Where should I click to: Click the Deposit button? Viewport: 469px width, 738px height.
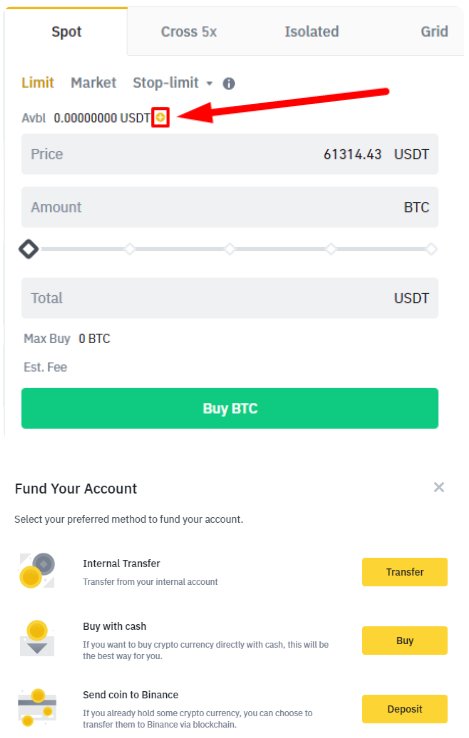click(404, 709)
